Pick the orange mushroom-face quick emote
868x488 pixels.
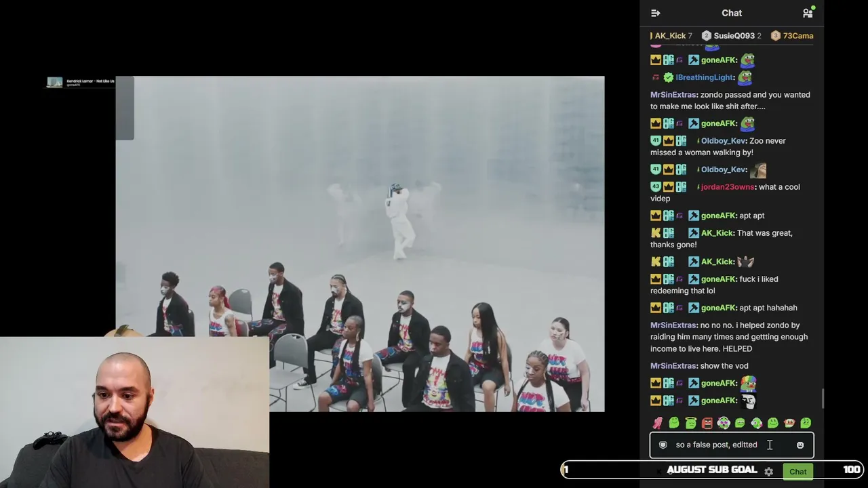789,424
